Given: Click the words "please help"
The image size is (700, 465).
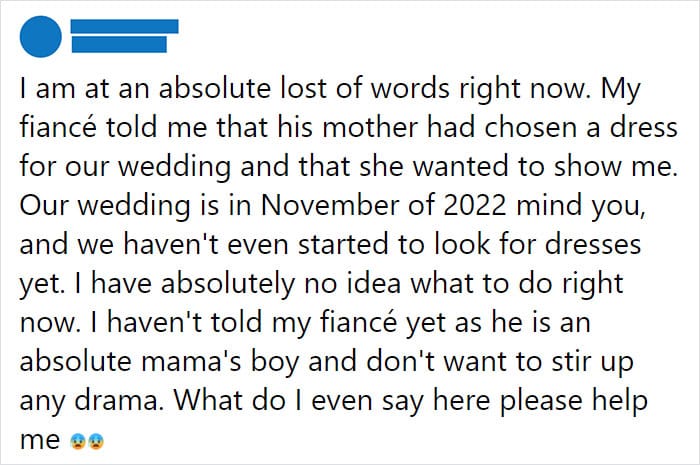Looking at the screenshot, I should click(573, 401).
